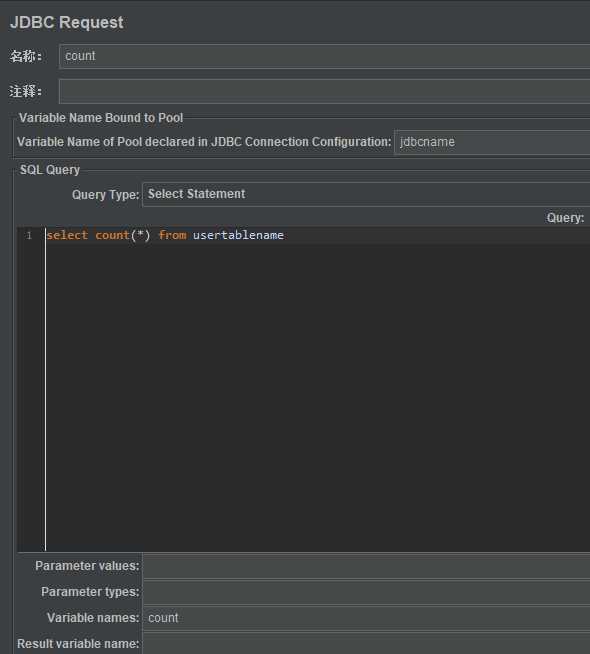Click the Result variable name field
The image size is (590, 654).
pos(366,644)
